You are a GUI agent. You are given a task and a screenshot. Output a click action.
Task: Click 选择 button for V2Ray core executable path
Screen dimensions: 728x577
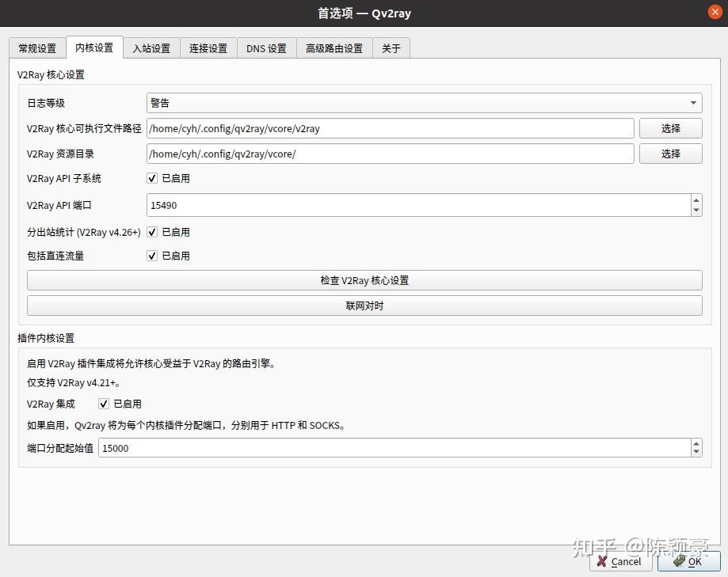(x=670, y=128)
